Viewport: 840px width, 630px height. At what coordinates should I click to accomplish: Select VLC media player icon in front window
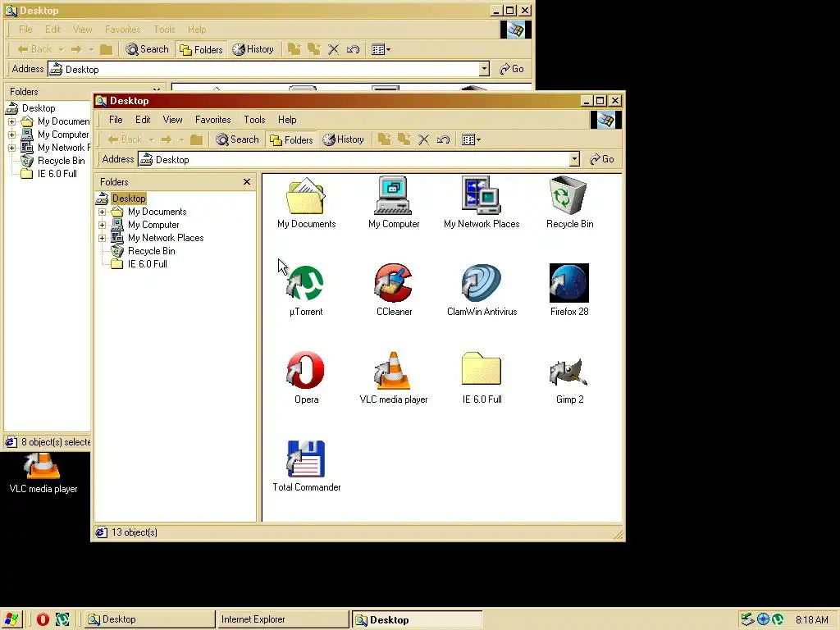393,370
